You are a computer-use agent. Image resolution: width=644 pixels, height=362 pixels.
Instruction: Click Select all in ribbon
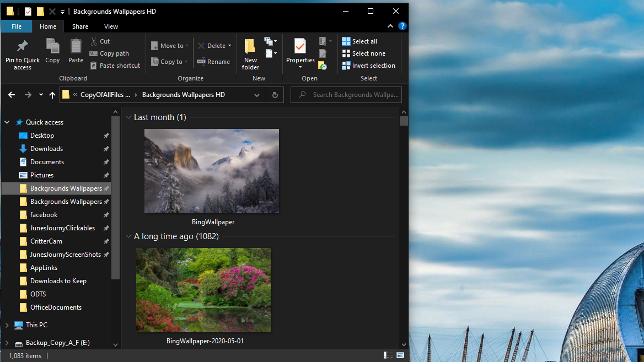[360, 41]
